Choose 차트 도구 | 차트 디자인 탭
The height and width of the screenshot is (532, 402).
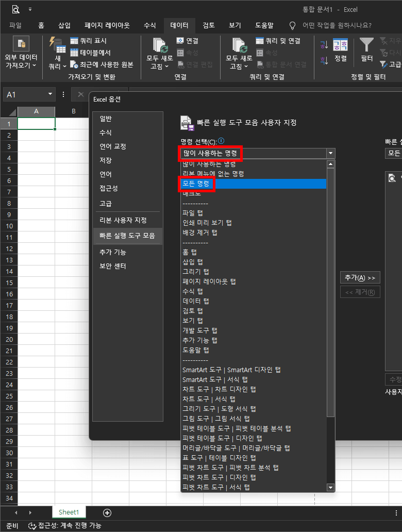(254, 390)
